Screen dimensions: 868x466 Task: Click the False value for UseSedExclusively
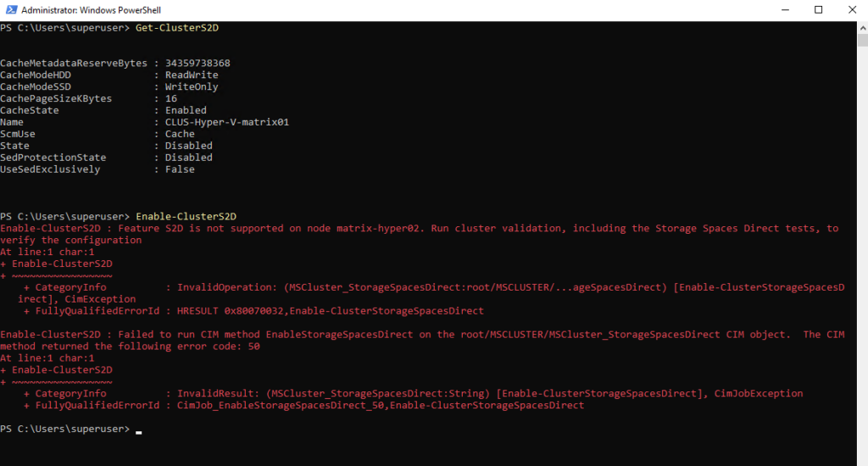(x=180, y=169)
